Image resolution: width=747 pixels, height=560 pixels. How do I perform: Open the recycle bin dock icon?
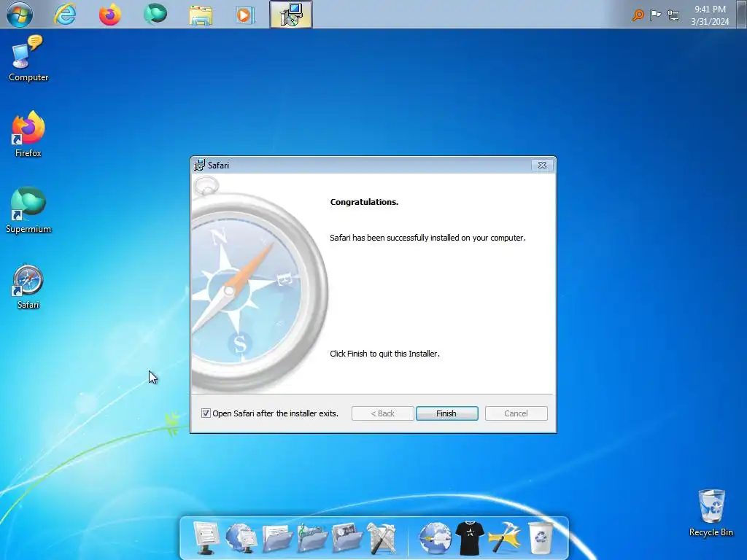click(541, 538)
